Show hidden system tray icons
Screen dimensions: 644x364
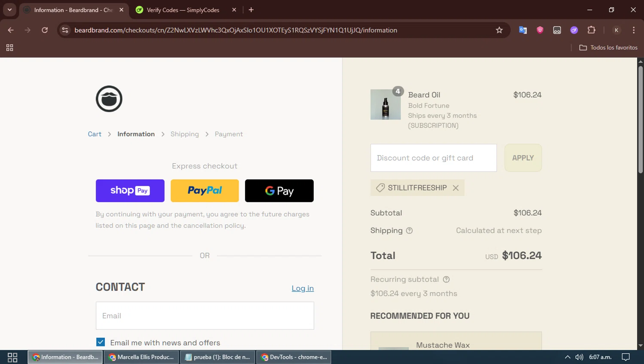tap(568, 357)
